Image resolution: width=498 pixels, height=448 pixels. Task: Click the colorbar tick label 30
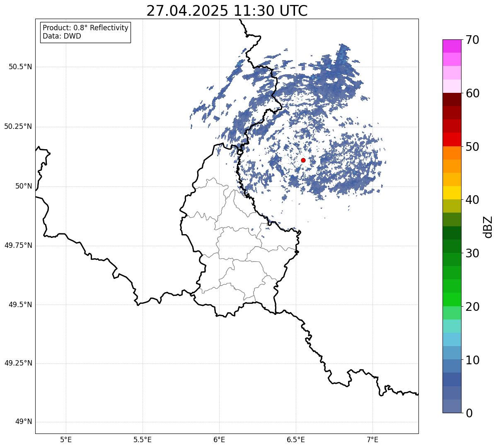pyautogui.click(x=472, y=253)
